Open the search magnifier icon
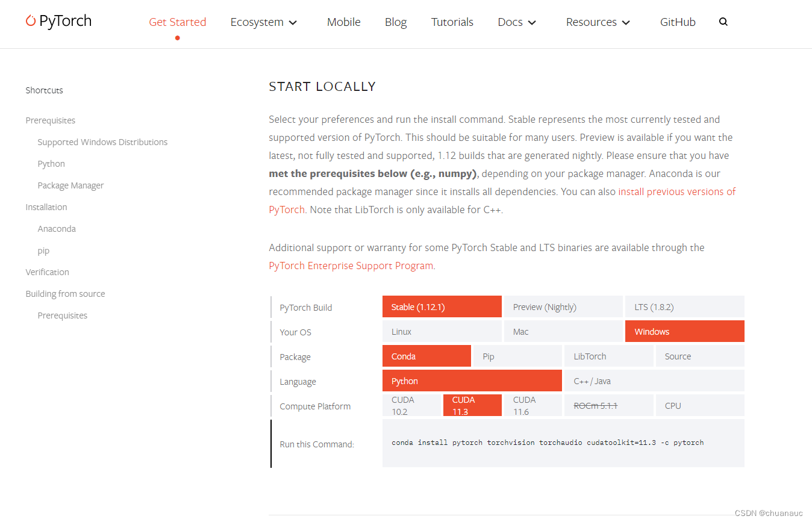The width and height of the screenshot is (812, 522). (x=723, y=22)
